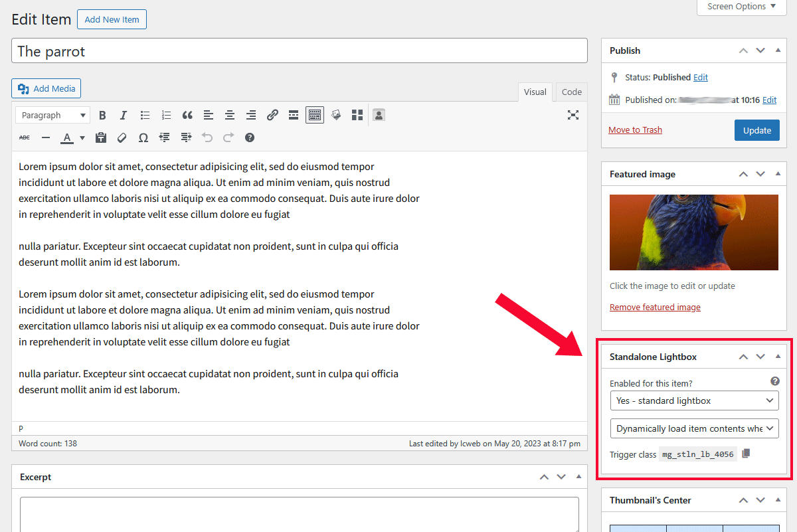The width and height of the screenshot is (797, 532).
Task: Open the Paragraph format dropdown
Action: (x=53, y=116)
